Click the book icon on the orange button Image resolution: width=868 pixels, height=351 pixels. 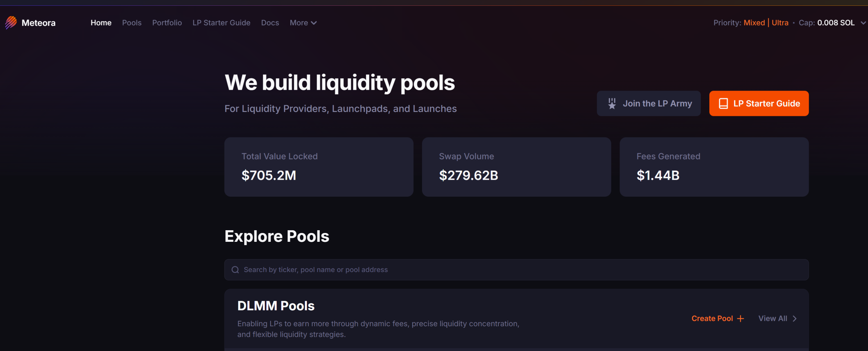click(x=723, y=103)
